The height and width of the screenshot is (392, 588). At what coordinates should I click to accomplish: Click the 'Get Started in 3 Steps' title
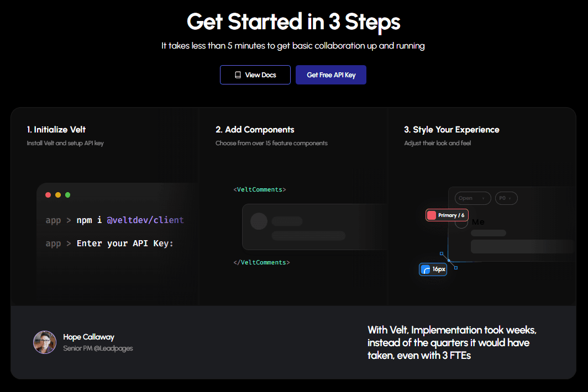293,22
